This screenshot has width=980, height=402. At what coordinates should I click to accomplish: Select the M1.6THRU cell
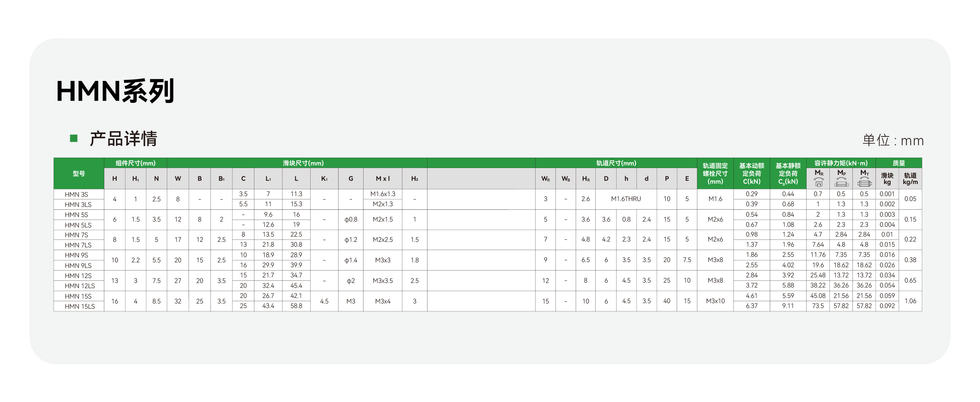[x=626, y=199]
